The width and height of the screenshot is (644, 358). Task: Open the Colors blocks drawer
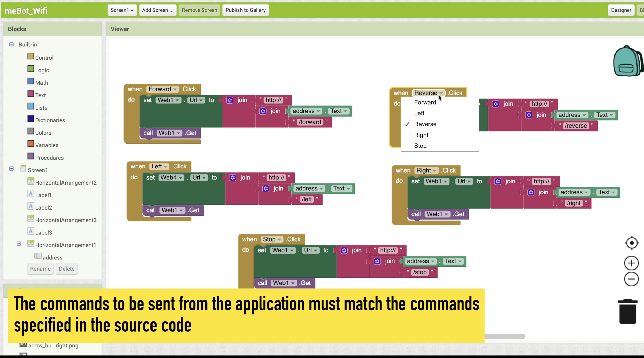[x=43, y=133]
